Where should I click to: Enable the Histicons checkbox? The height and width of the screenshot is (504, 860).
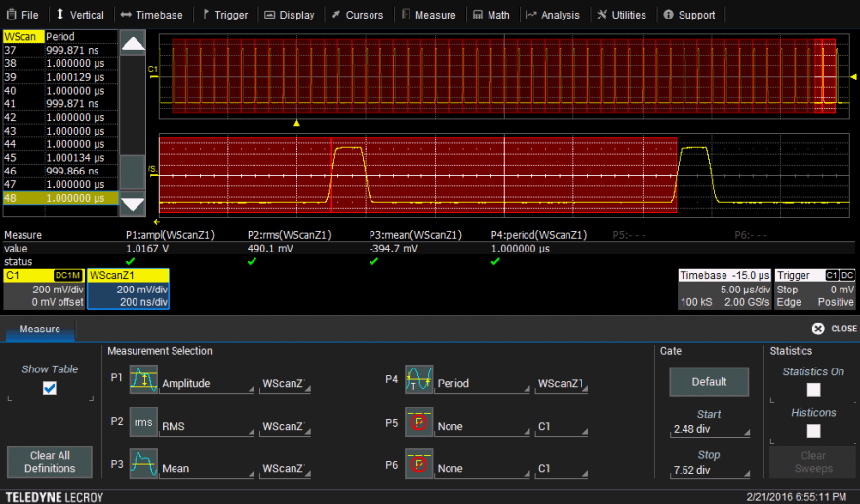click(x=813, y=431)
